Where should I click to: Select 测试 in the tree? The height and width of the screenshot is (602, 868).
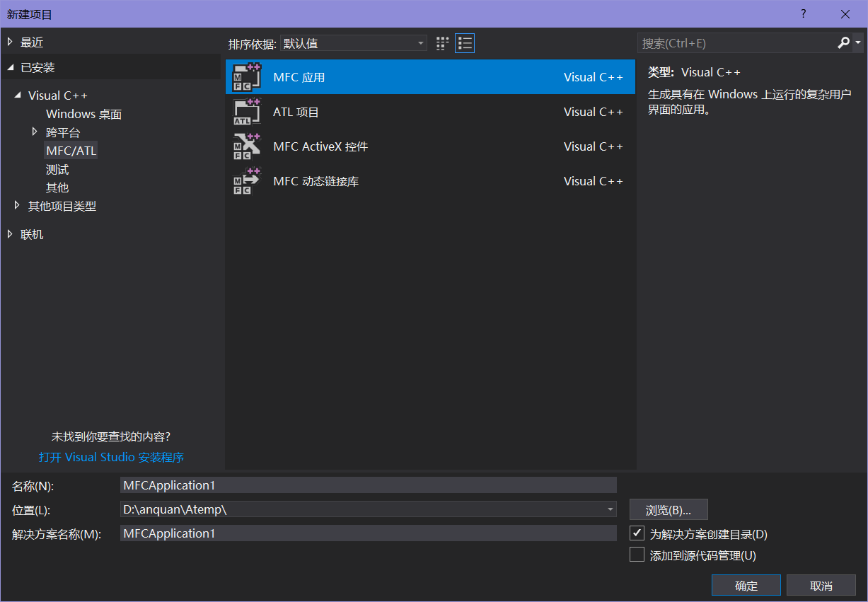[x=57, y=170]
